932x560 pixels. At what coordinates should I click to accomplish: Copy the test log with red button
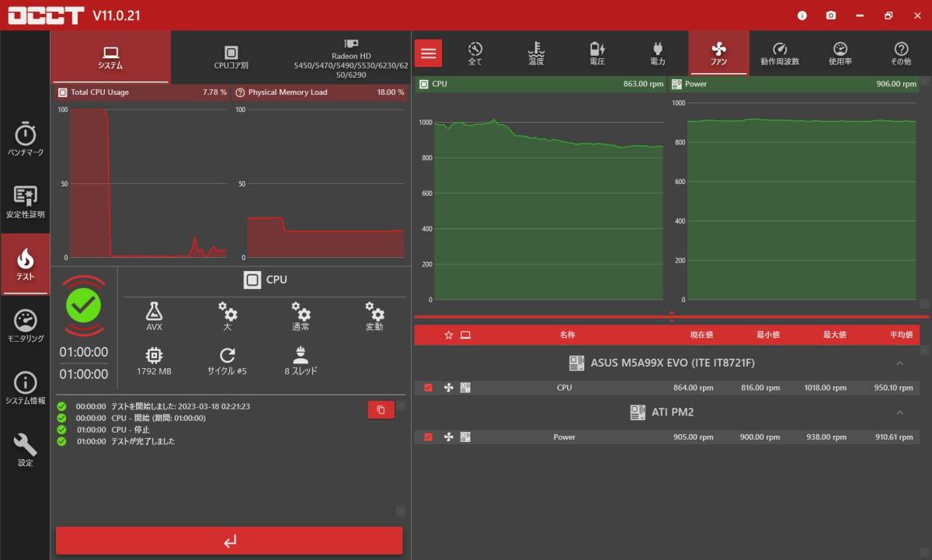[381, 409]
